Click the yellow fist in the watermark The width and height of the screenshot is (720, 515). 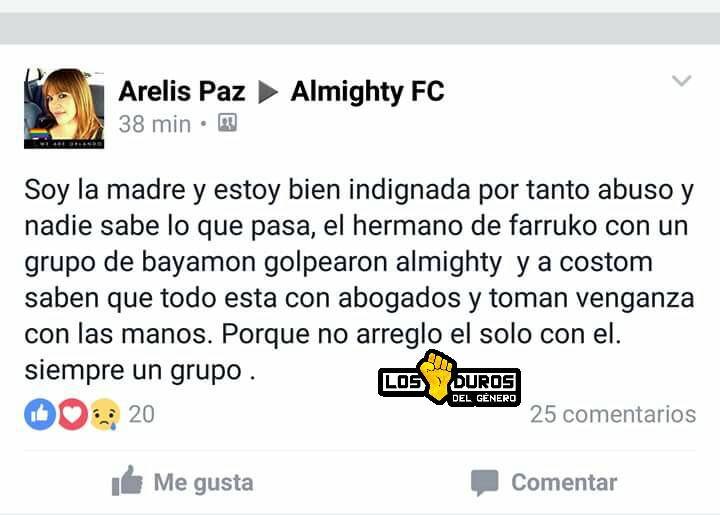point(437,376)
